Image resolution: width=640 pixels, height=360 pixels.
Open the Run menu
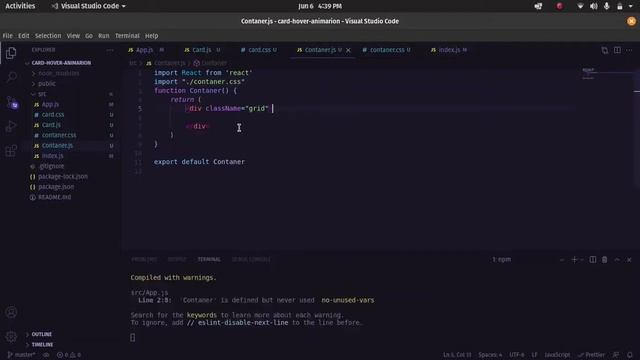click(x=104, y=36)
